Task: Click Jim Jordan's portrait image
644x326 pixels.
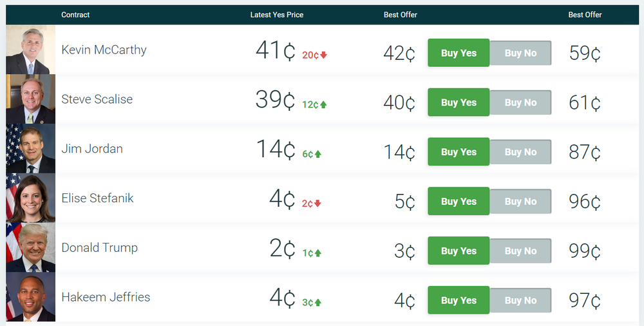Action: pyautogui.click(x=30, y=149)
